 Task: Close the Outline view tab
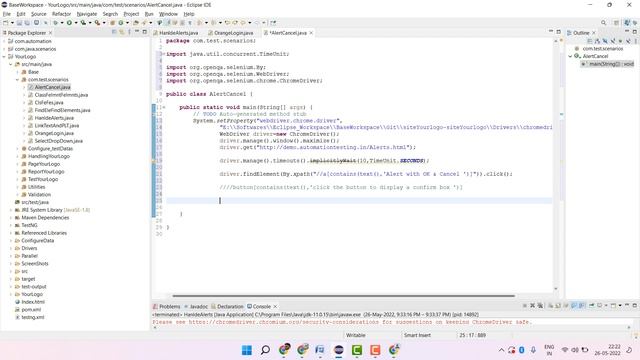click(x=594, y=33)
